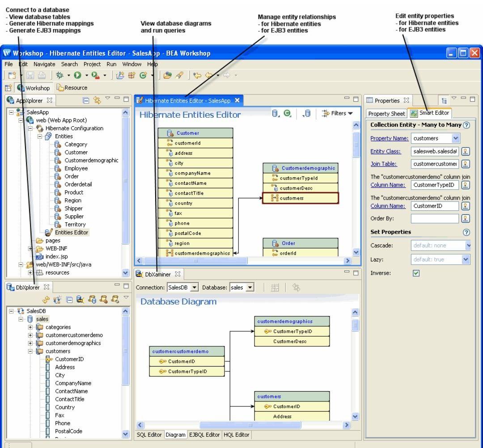This screenshot has width=483, height=448.
Task: Click the lightbulb icon beside Join Table
Action: tap(466, 164)
